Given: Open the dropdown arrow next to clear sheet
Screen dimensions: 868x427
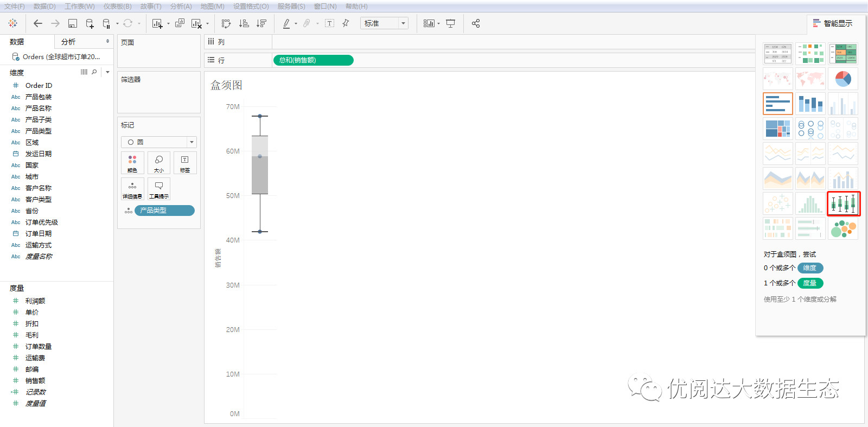Looking at the screenshot, I should click(207, 23).
